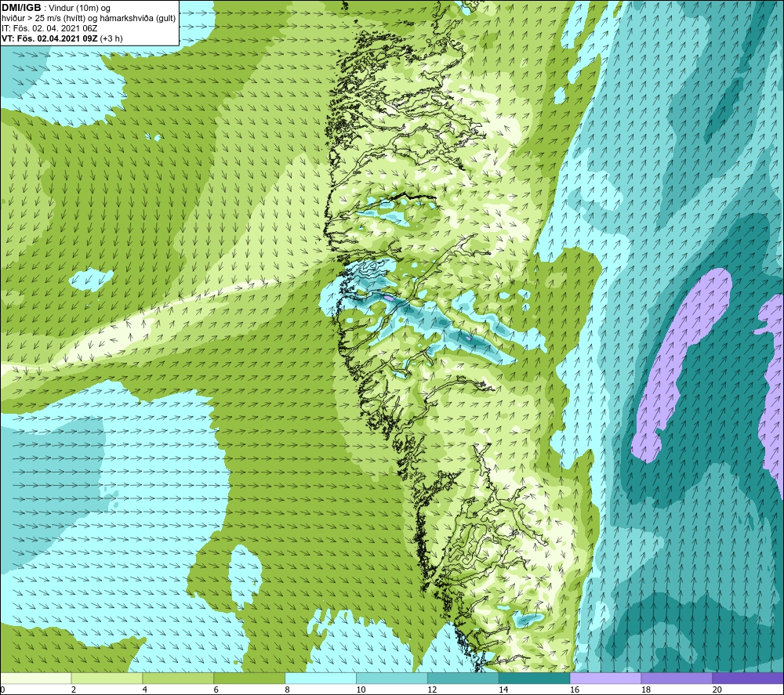Click the scale label "12"
Image resolution: width=784 pixels, height=695 pixels.
point(432,690)
